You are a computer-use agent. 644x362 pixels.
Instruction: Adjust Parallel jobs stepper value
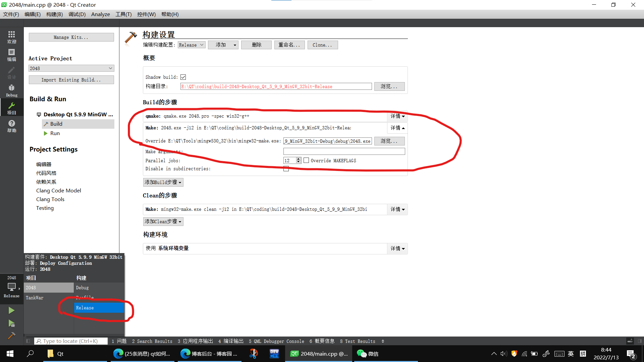298,160
